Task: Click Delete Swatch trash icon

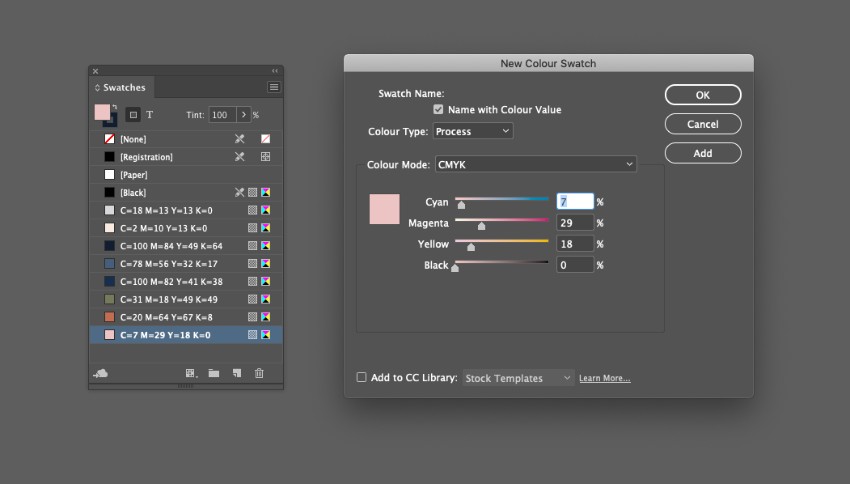Action: [259, 373]
